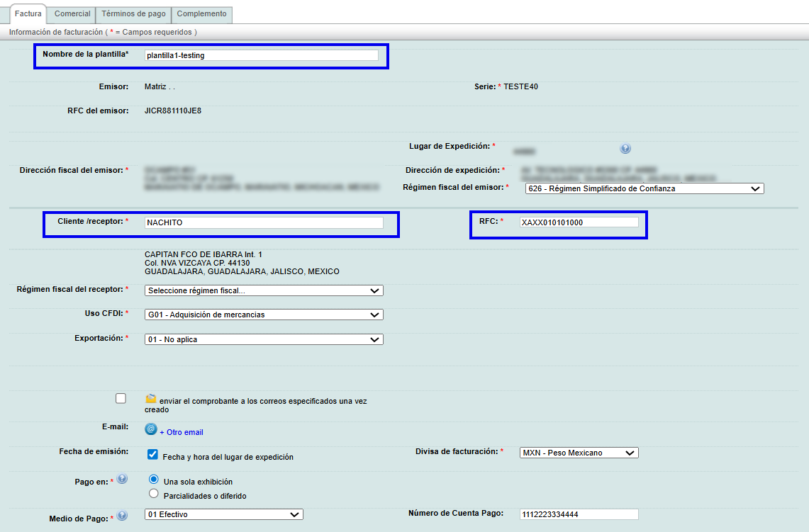The height and width of the screenshot is (532, 809).
Task: Expand Régimen fiscal del receptor dropdown
Action: pos(264,290)
